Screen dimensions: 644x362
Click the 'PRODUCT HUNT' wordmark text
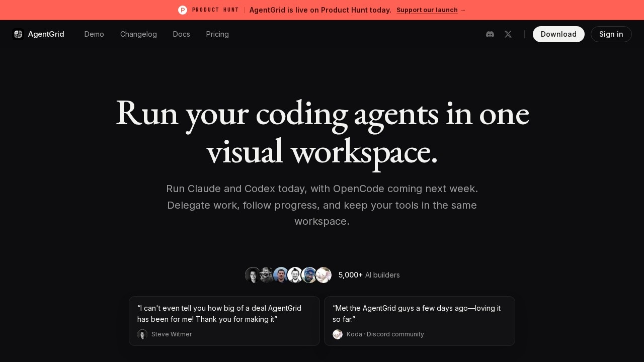click(x=215, y=10)
